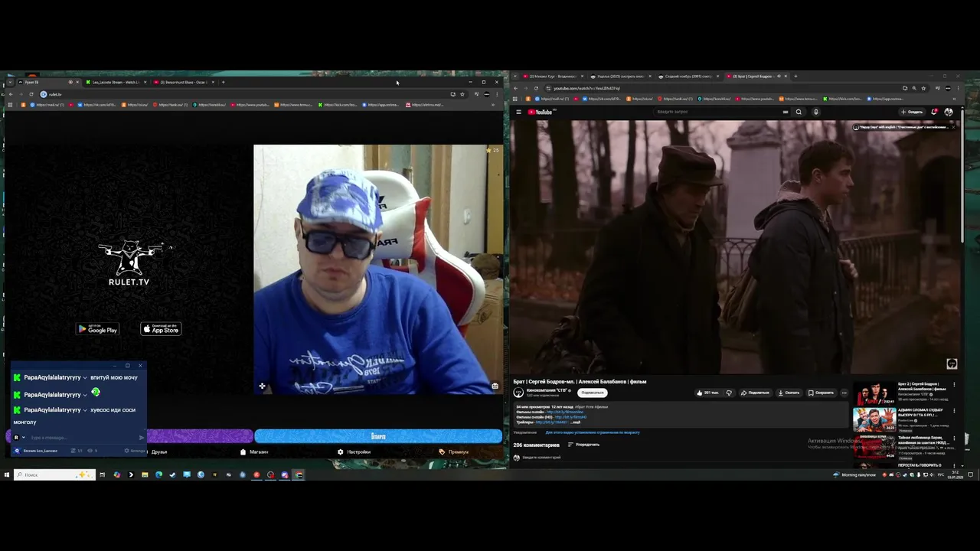The height and width of the screenshot is (551, 980).
Task: Open the Брат 2 suggested video thumbnail
Action: 874,393
